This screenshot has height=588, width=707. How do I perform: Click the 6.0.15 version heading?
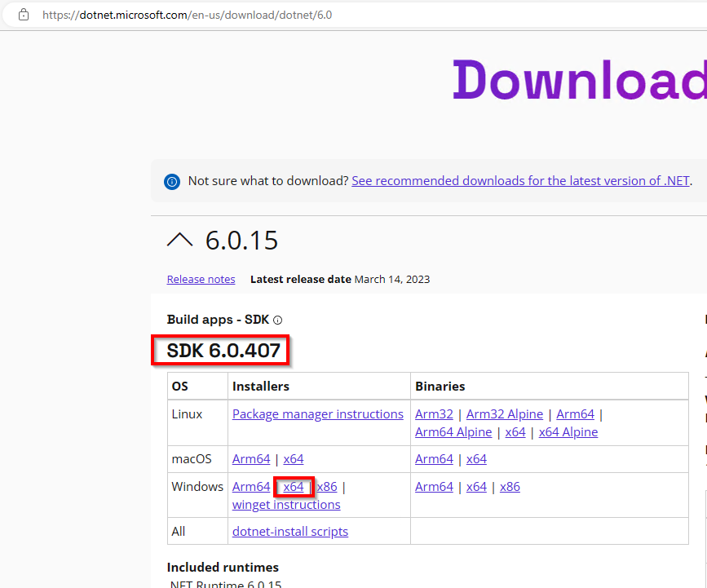[x=241, y=241]
